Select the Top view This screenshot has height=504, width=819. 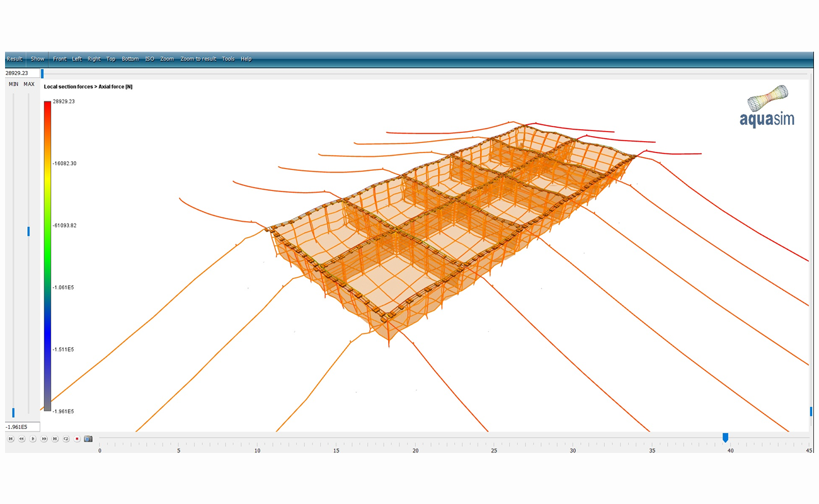(111, 59)
